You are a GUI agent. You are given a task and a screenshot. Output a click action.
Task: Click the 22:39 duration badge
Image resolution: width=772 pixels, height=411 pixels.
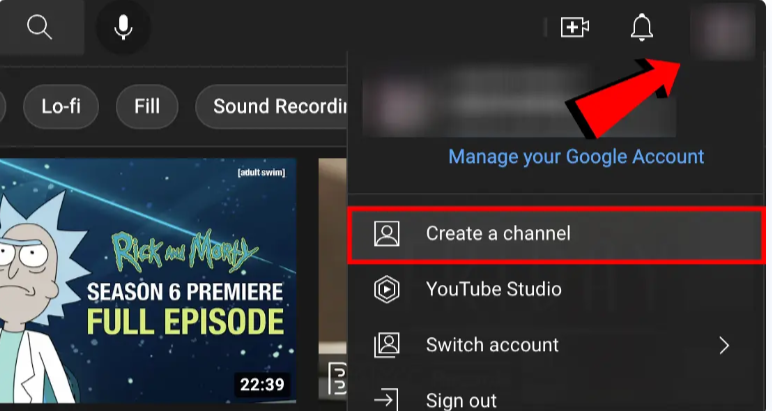262,384
